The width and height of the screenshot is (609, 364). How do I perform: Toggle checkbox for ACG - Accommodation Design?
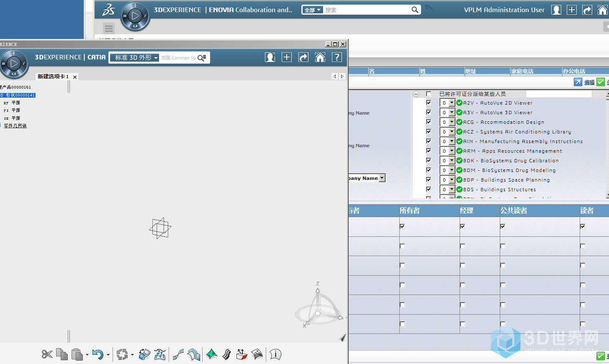pyautogui.click(x=429, y=122)
